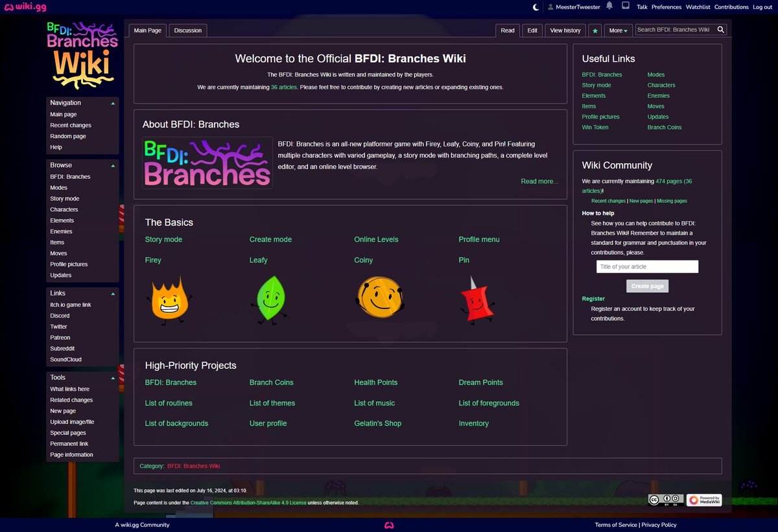This screenshot has height=532, width=778.
Task: Click the Creative Commons license badge
Action: pos(665,500)
